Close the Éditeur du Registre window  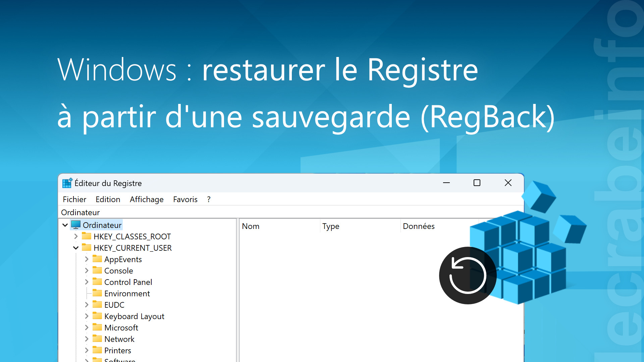click(508, 183)
